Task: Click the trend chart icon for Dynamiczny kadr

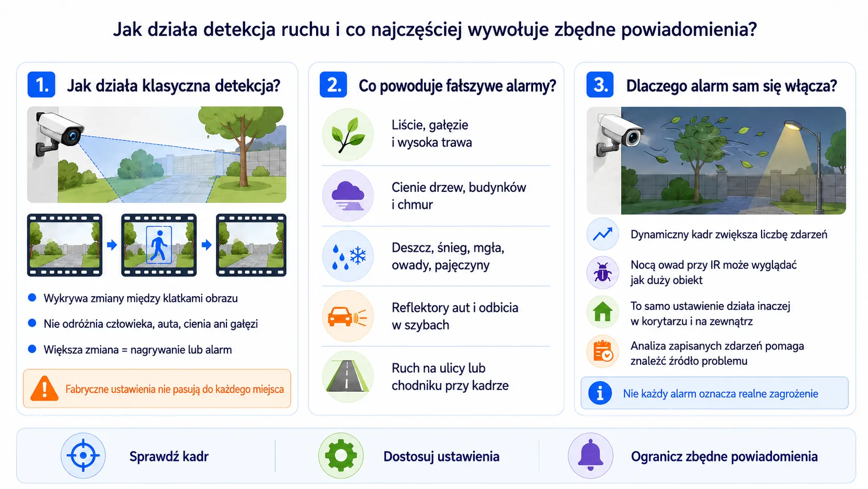Action: click(603, 234)
